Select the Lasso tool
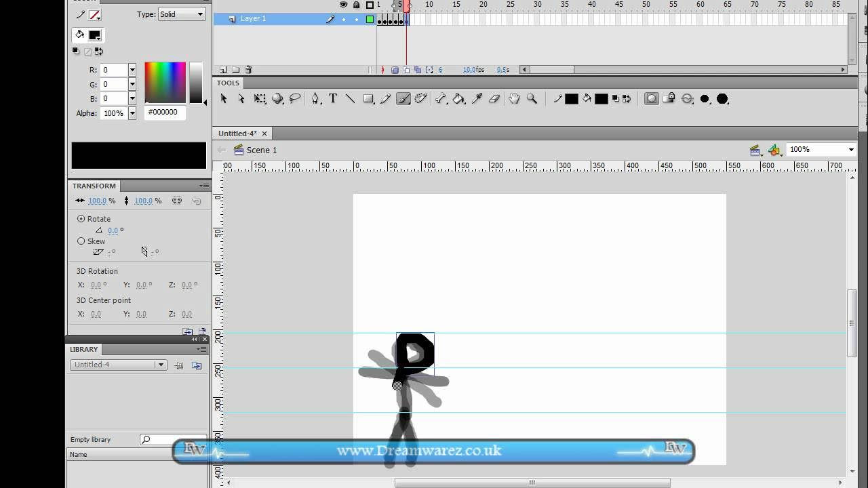This screenshot has width=868, height=488. 295,99
